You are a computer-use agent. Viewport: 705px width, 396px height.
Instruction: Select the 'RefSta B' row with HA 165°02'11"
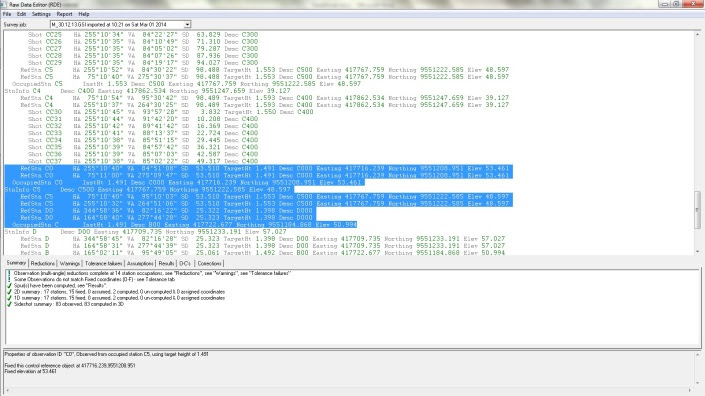point(262,253)
